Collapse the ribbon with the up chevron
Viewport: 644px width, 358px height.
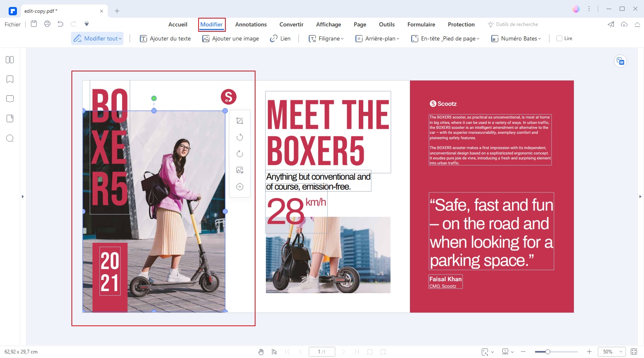point(637,24)
